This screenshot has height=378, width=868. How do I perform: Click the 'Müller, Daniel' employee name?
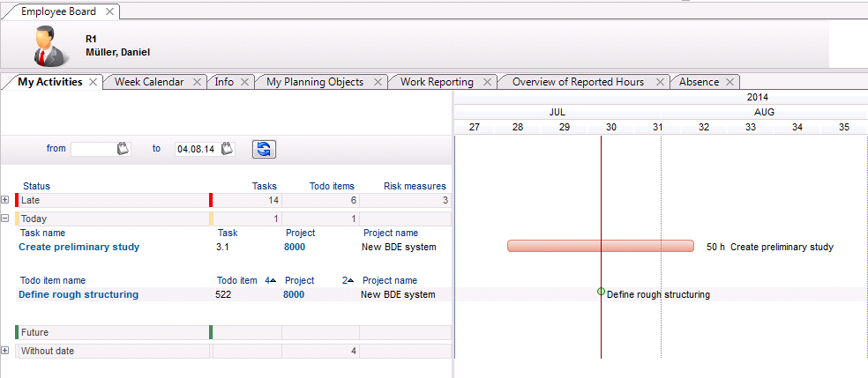tap(118, 53)
